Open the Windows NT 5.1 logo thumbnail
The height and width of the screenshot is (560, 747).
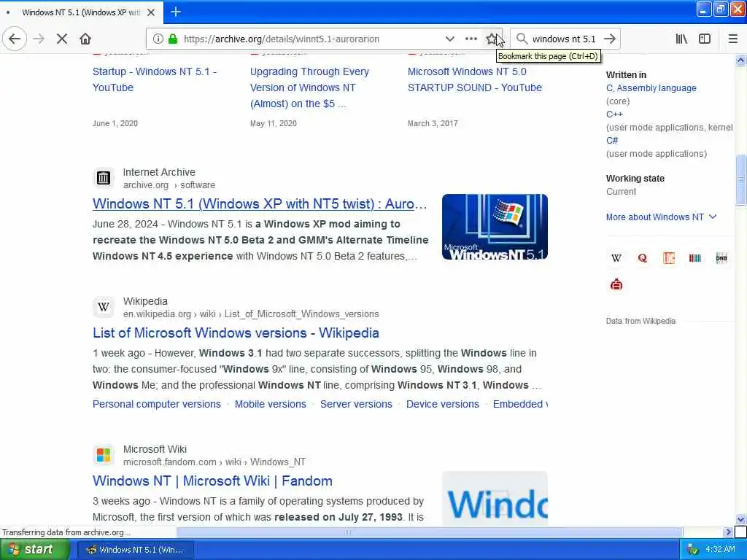tap(495, 227)
